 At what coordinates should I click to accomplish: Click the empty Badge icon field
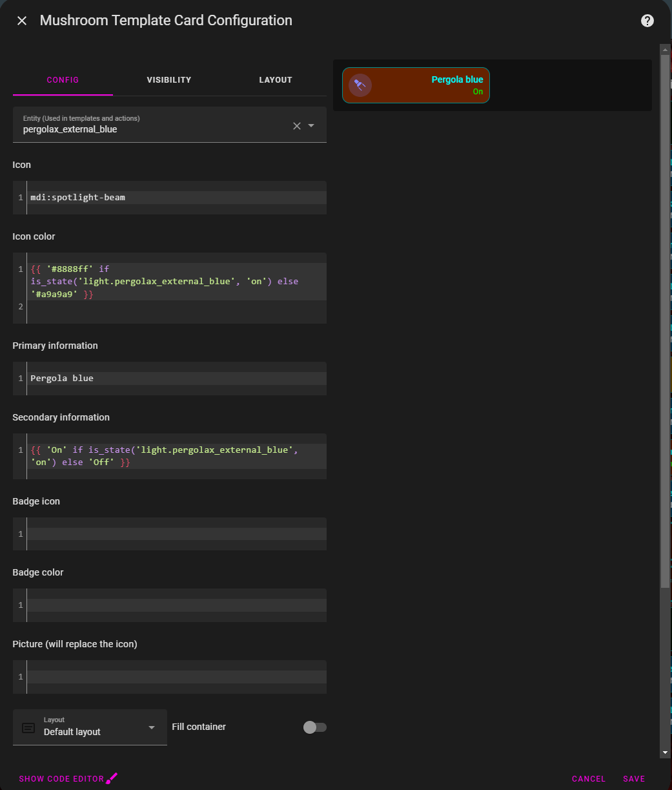[x=174, y=534]
